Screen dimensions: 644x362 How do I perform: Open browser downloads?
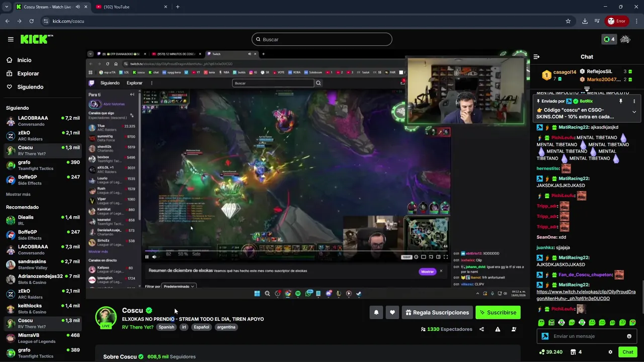pos(585,21)
